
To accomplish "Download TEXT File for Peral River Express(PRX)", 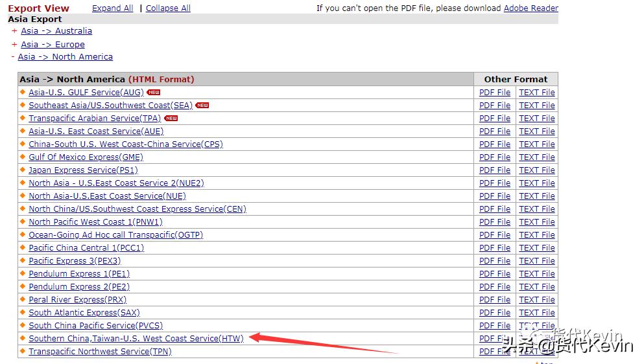I will click(537, 300).
